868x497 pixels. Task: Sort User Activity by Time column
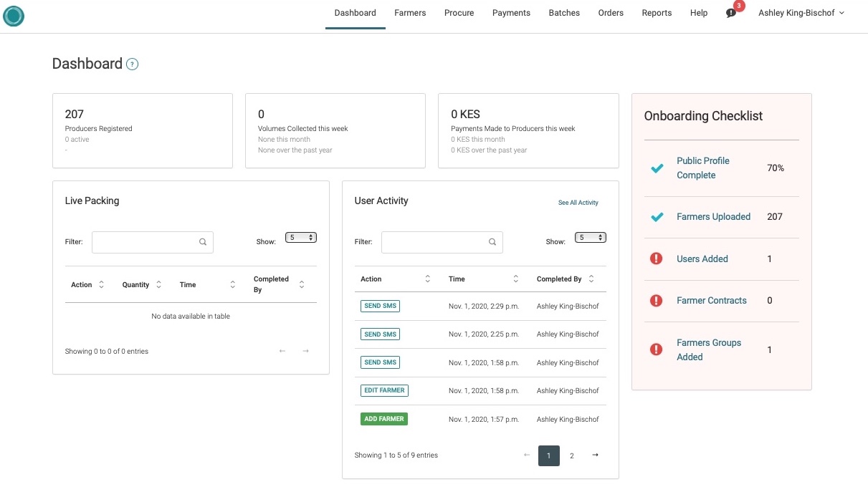515,279
